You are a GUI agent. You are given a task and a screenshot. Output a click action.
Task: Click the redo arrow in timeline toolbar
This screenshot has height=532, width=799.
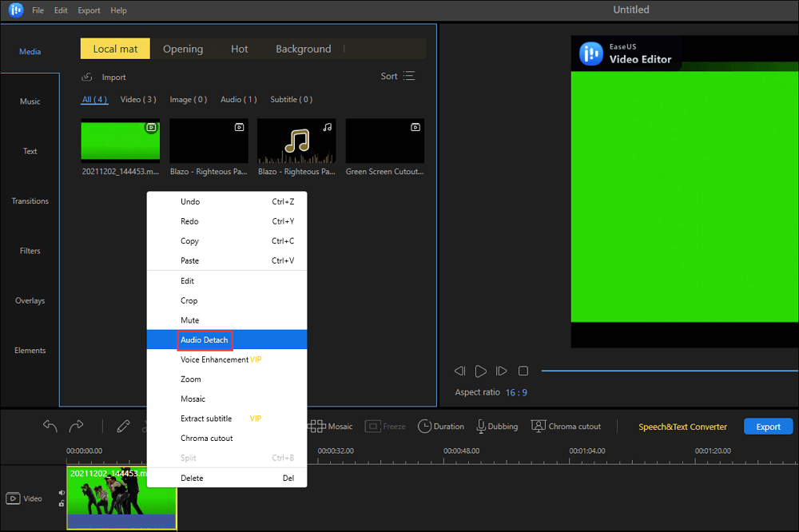point(77,427)
